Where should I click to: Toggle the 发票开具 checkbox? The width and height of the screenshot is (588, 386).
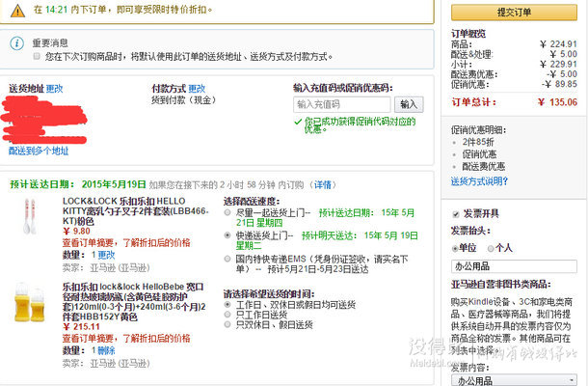coord(456,214)
